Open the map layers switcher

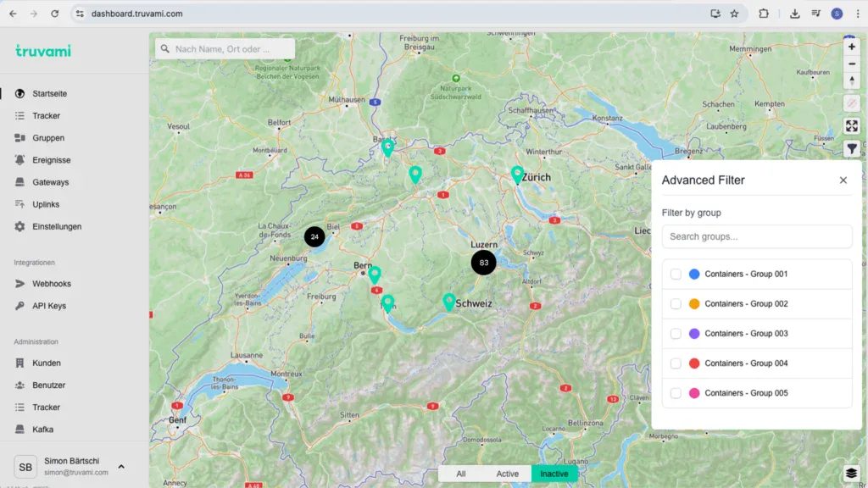pos(852,473)
